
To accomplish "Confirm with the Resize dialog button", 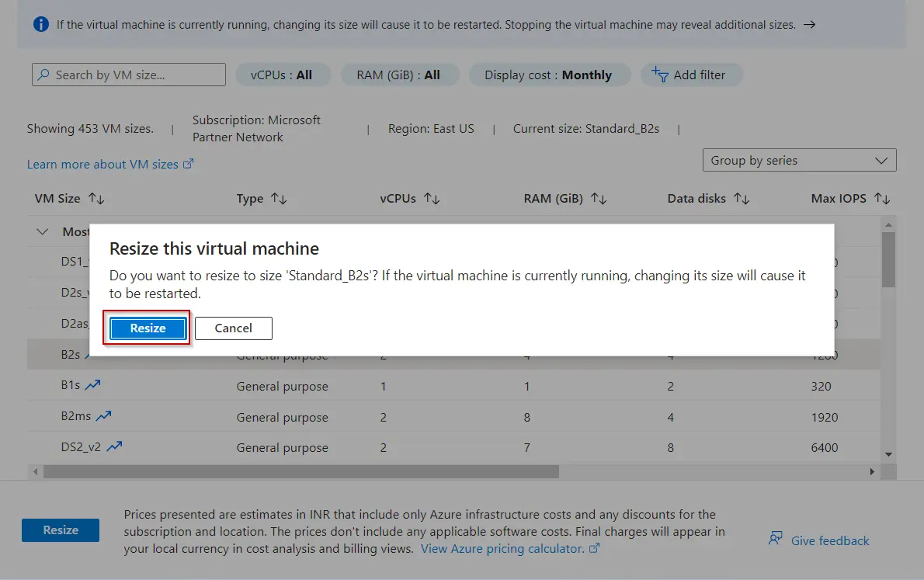I will point(148,328).
